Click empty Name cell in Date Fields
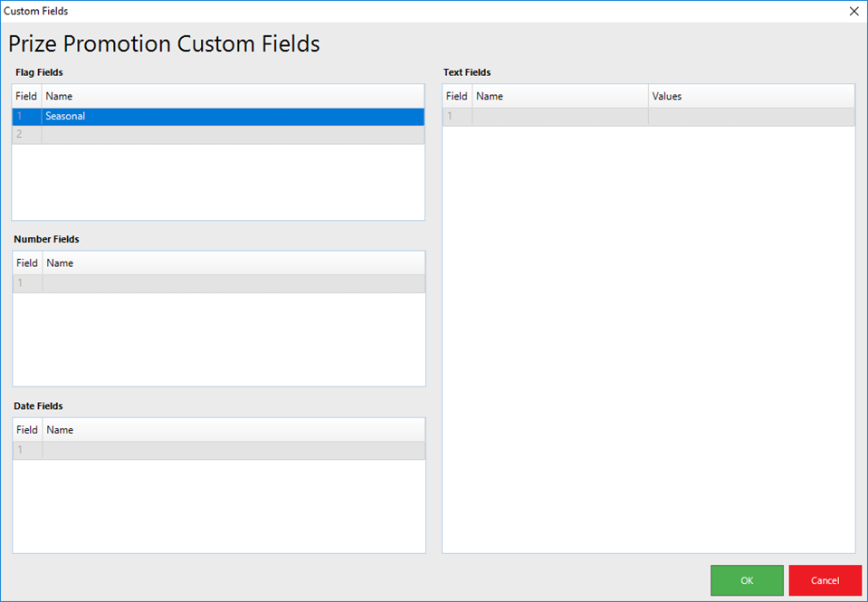The image size is (868, 602). 234,450
